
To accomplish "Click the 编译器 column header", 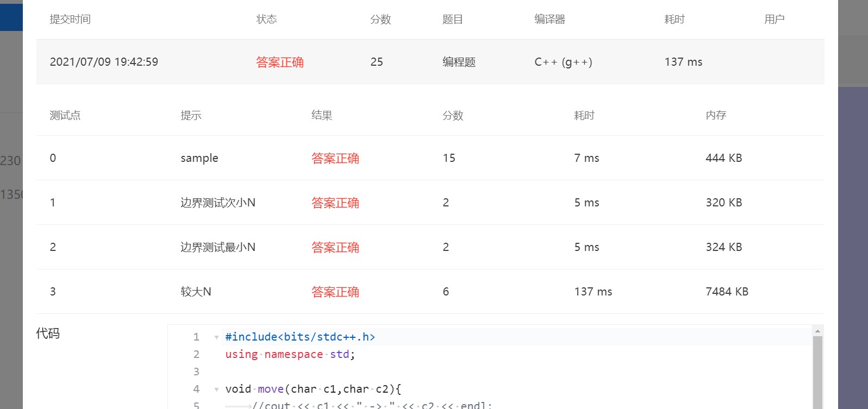I will [x=550, y=20].
